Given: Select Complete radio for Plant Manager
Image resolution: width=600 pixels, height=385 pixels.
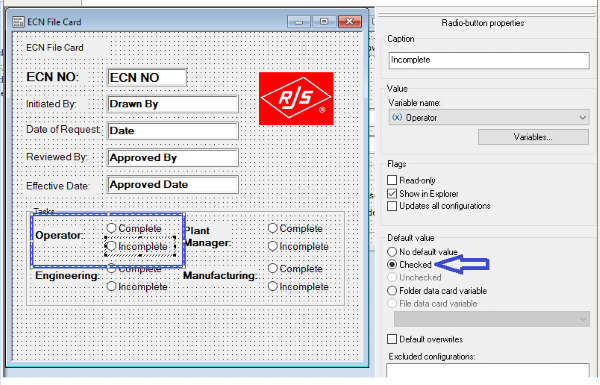Looking at the screenshot, I should click(272, 228).
